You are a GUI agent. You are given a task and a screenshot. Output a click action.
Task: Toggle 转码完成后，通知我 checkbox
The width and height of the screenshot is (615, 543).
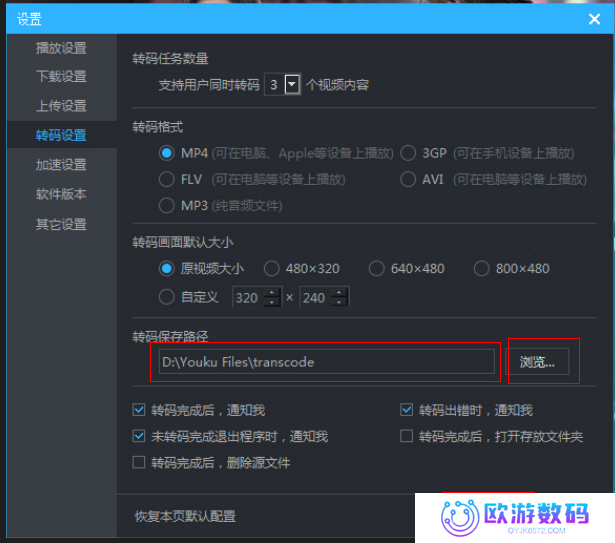(x=139, y=410)
